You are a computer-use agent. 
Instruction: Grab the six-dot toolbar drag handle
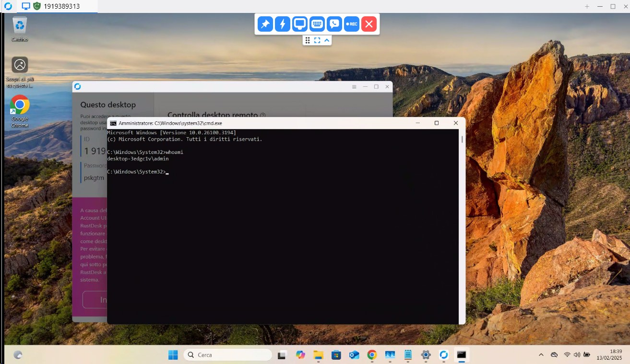click(x=308, y=40)
